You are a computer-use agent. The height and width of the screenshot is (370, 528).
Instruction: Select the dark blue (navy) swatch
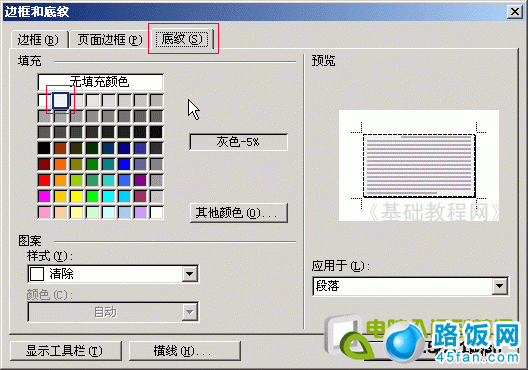[x=124, y=148]
